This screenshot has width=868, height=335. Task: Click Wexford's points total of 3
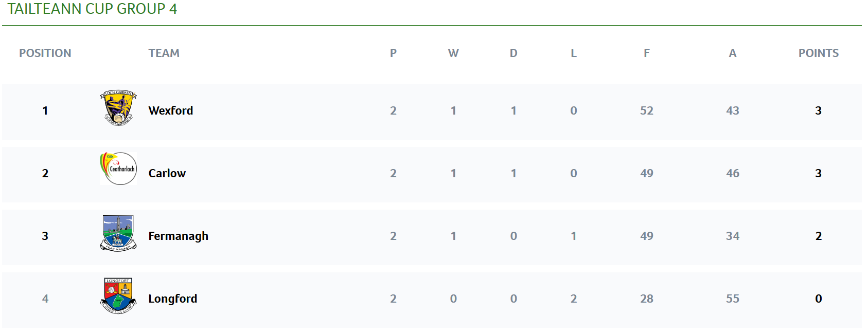tap(819, 110)
